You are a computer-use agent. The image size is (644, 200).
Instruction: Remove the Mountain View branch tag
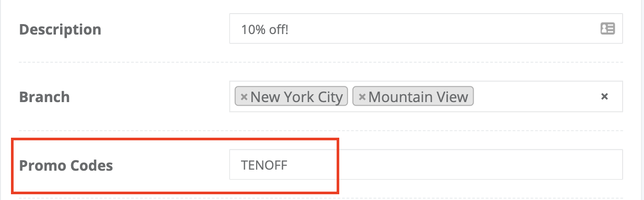(x=362, y=97)
